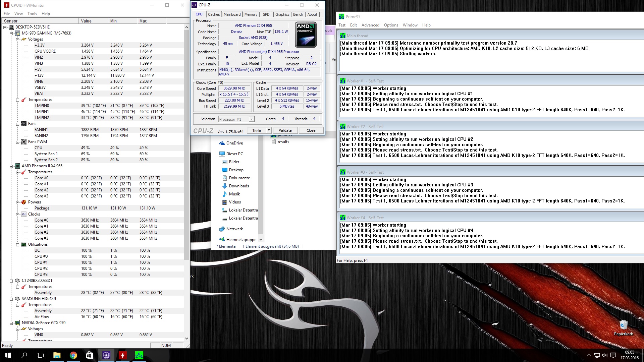Open HWMonitor View menu
644x362 pixels.
(x=18, y=14)
